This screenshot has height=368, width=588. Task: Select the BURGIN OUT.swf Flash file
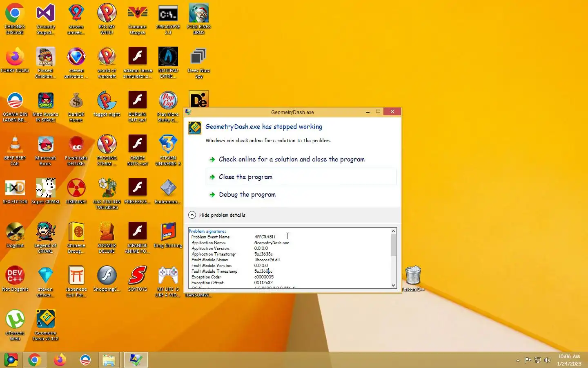click(137, 106)
